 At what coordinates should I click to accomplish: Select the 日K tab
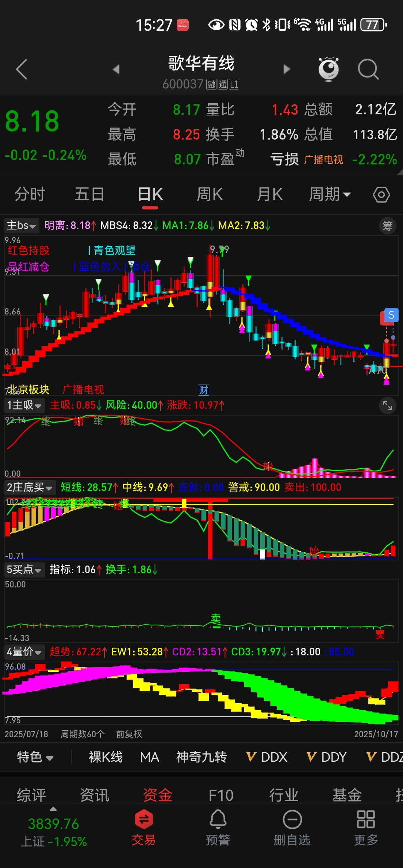[150, 194]
